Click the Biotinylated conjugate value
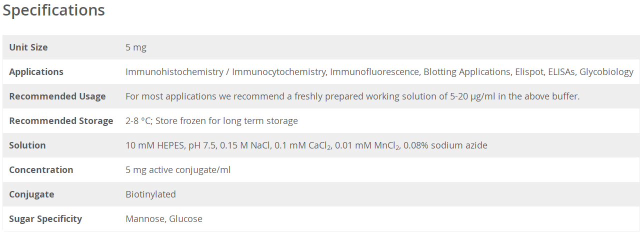 pos(150,194)
